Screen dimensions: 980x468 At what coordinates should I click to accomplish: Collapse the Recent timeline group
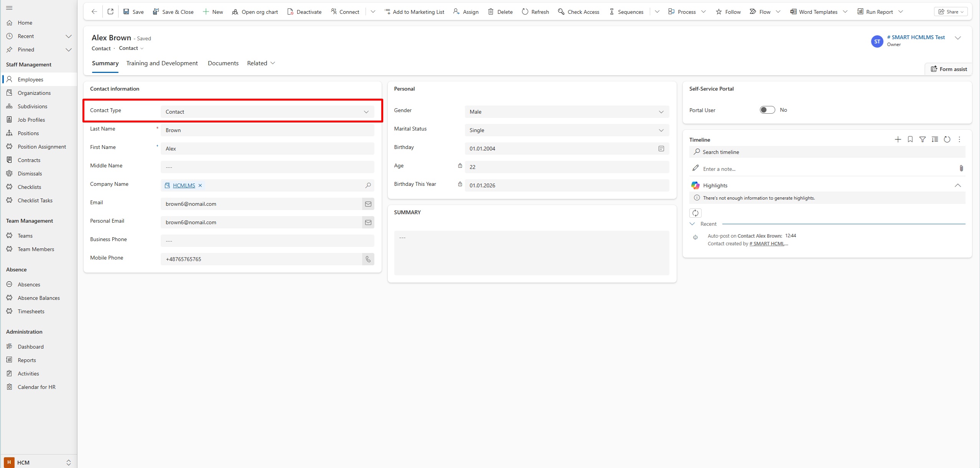tap(692, 224)
